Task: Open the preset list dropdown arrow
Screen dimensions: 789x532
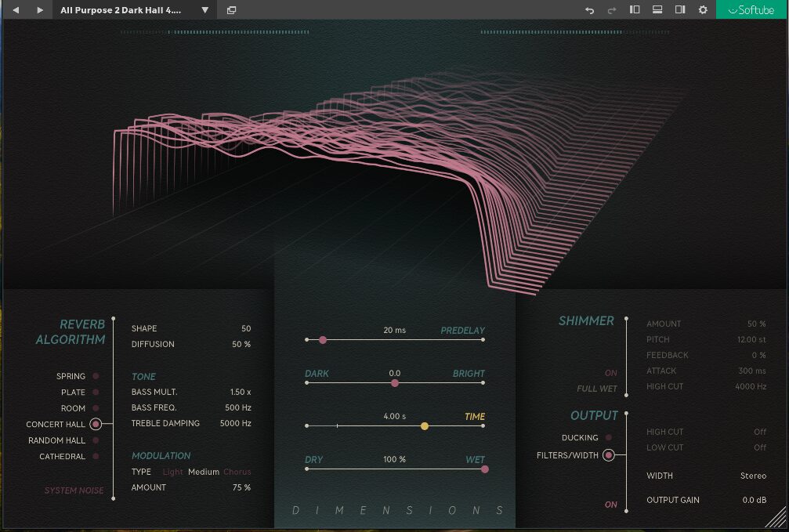Action: pos(204,10)
